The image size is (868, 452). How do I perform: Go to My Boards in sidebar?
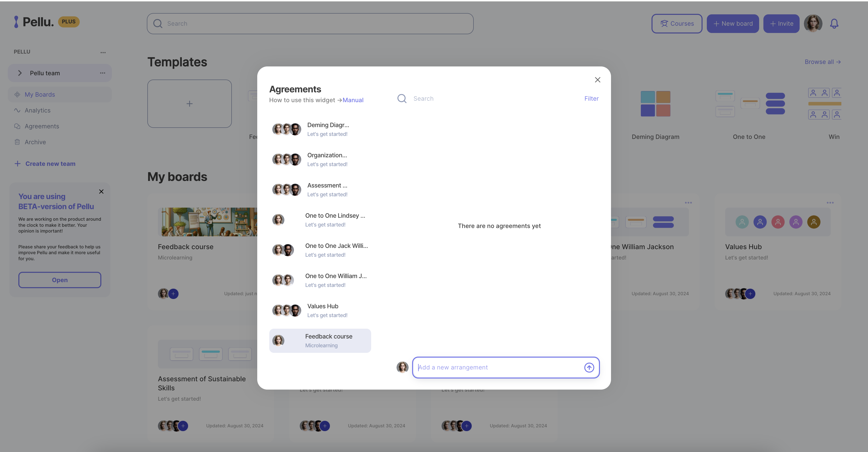click(60, 95)
